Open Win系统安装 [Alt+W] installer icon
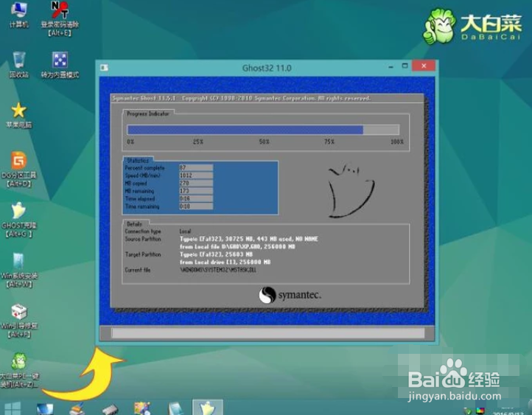Viewport: 532px width, 415px height. (19, 270)
